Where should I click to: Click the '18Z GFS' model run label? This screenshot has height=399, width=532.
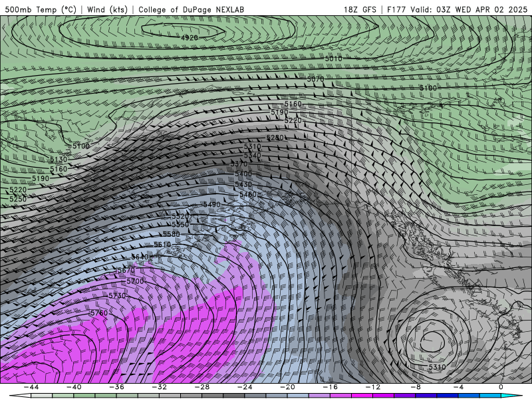(360, 9)
